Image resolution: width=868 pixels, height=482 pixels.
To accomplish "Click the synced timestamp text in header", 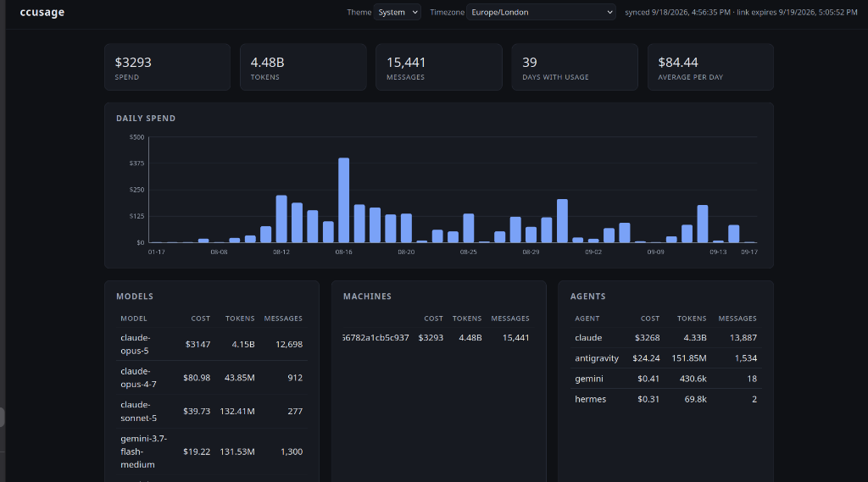I will pyautogui.click(x=677, y=12).
